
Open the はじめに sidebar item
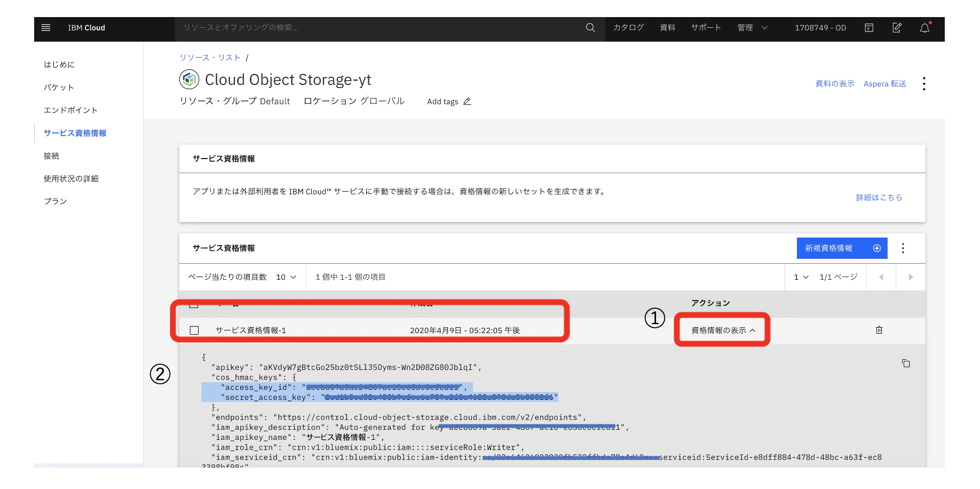(59, 65)
